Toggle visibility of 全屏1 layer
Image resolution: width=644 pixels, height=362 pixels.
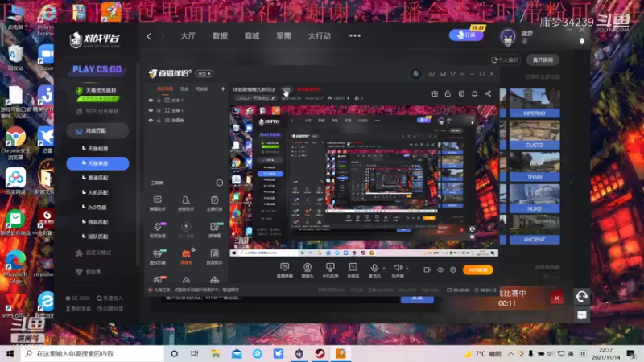tap(151, 110)
